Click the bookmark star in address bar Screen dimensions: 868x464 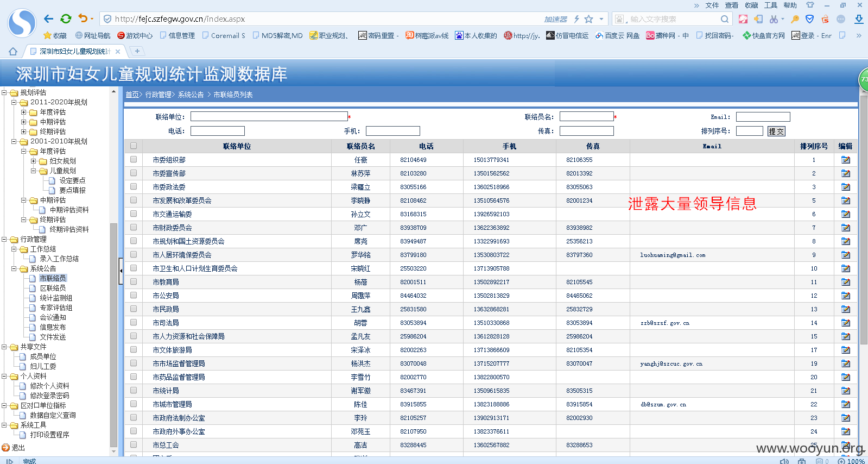(x=589, y=19)
